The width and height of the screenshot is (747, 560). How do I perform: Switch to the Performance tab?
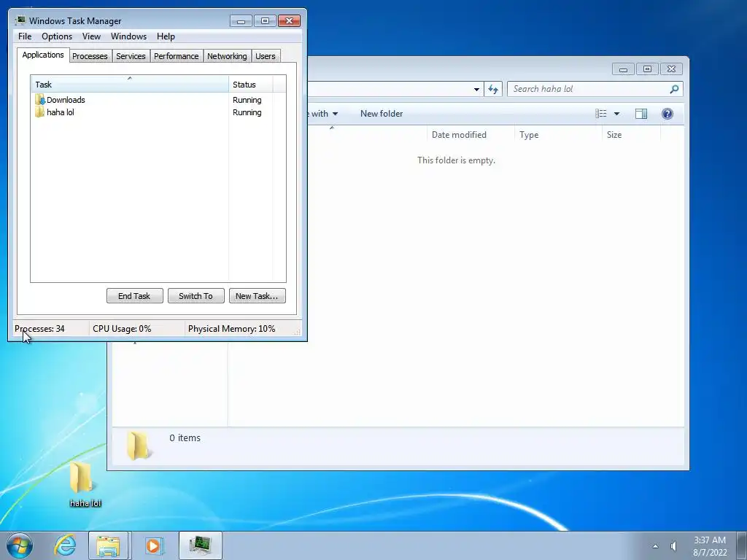point(177,56)
